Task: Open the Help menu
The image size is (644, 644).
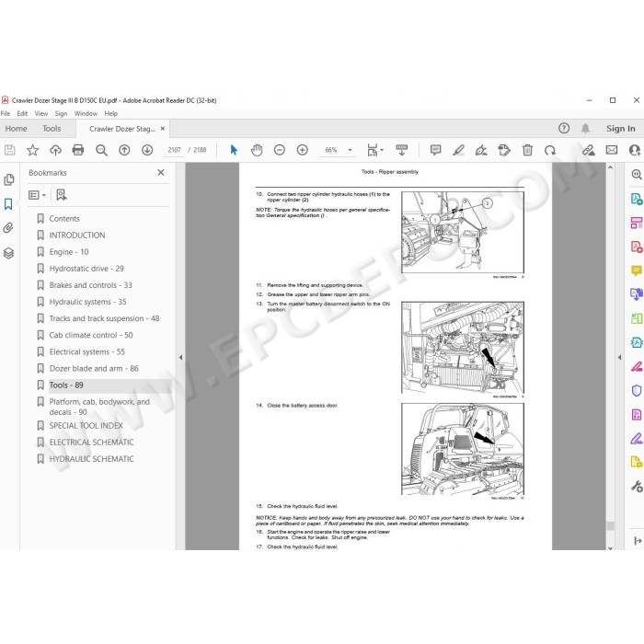Action: coord(111,114)
